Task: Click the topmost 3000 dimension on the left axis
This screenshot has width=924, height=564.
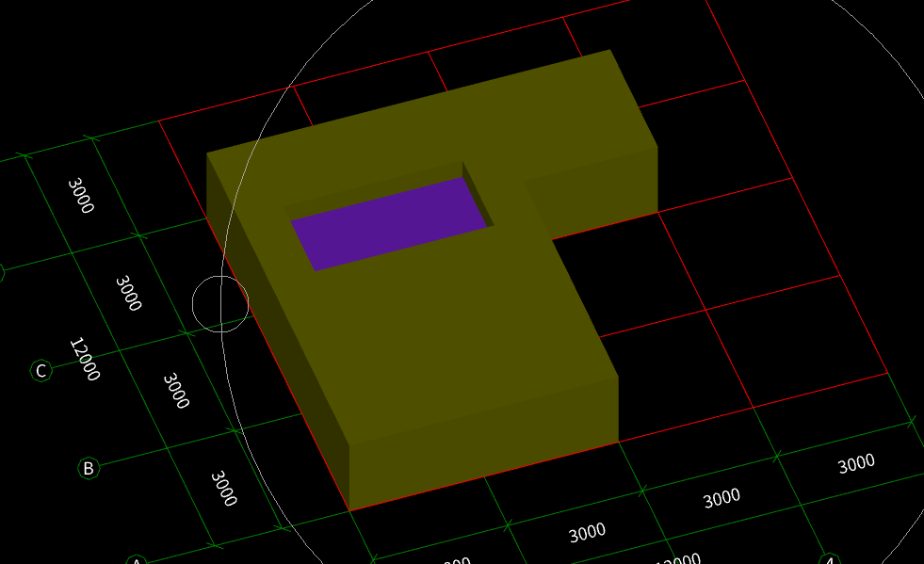Action: point(81,195)
